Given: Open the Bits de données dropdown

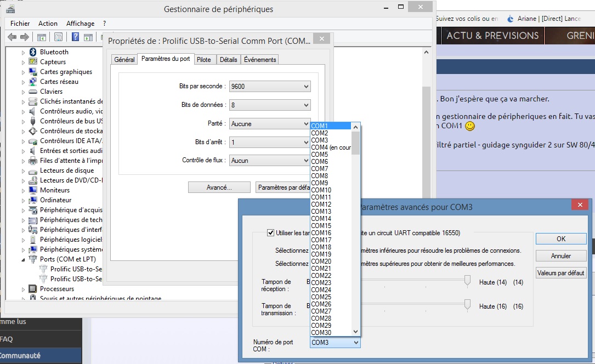Looking at the screenshot, I should (270, 105).
